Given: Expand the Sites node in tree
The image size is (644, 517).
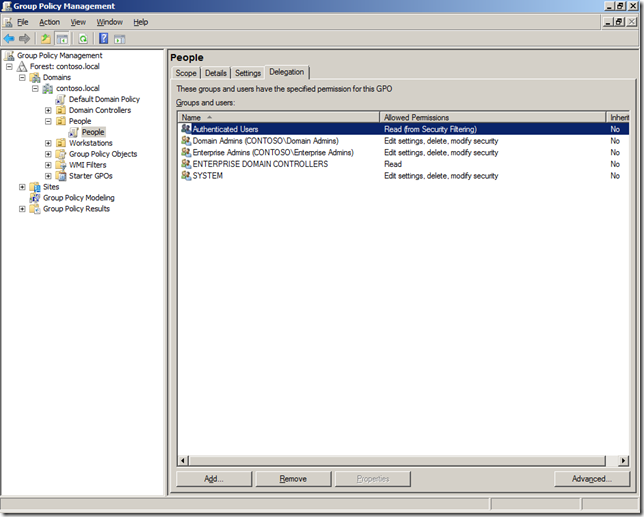Looking at the screenshot, I should (23, 187).
